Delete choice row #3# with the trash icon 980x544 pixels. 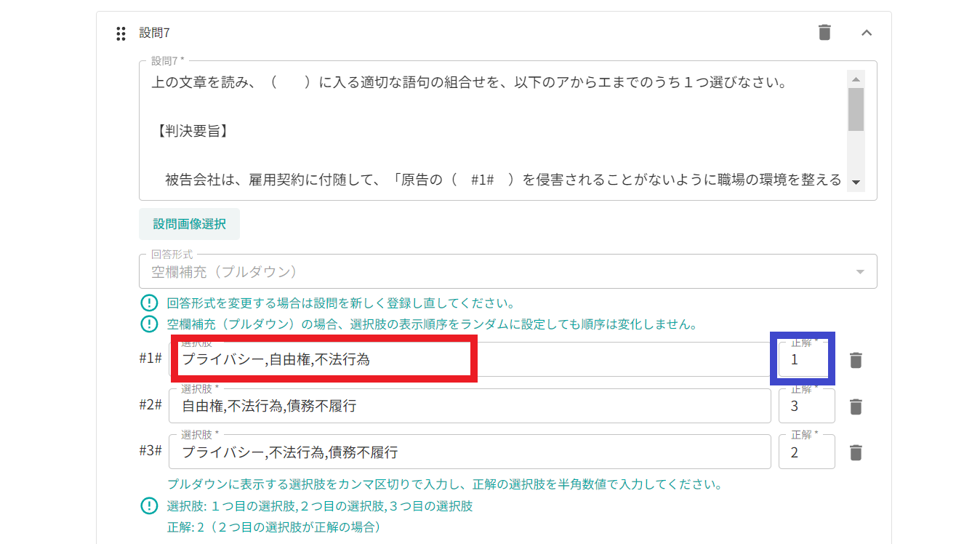pyautogui.click(x=856, y=452)
